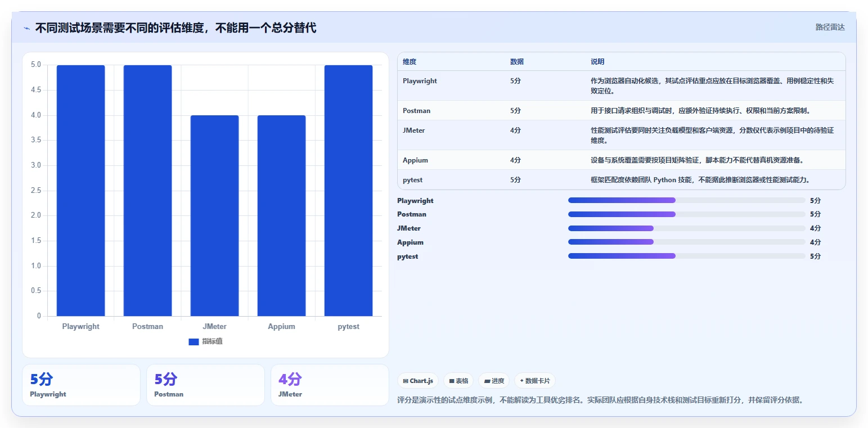Click the pytest table row name
Viewport: 868px width, 428px height.
point(412,180)
